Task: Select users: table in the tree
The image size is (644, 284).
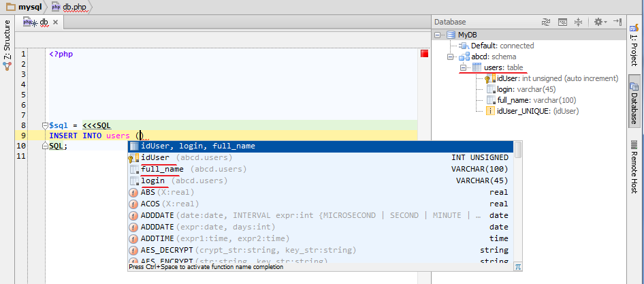Action: (498, 67)
